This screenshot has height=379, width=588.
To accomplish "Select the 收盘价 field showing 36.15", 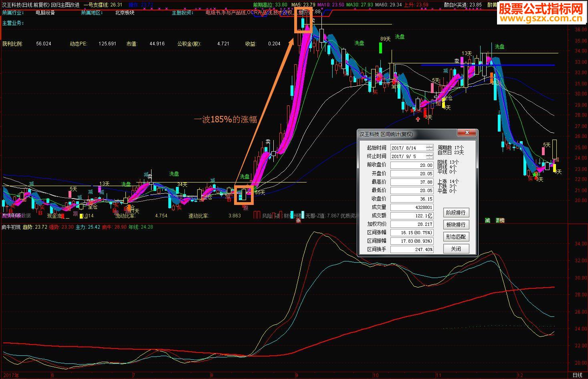I will [412, 199].
